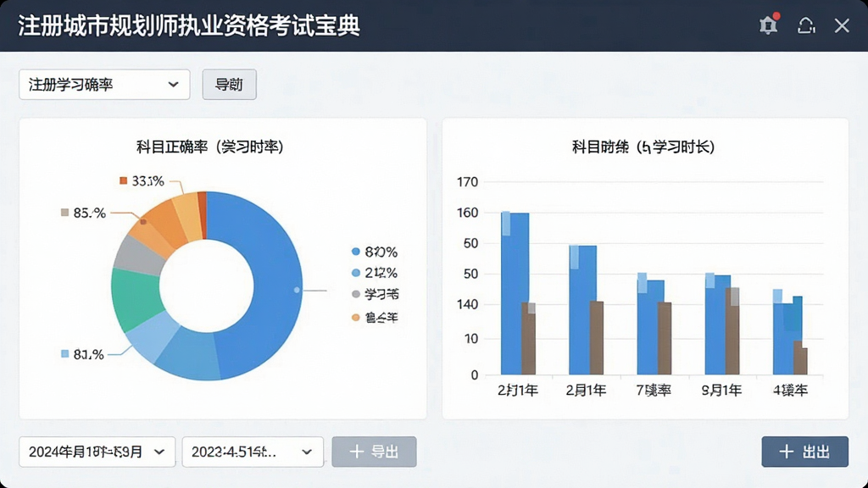Click the orange dot in the donut legend
The image size is (868, 488).
(x=356, y=317)
